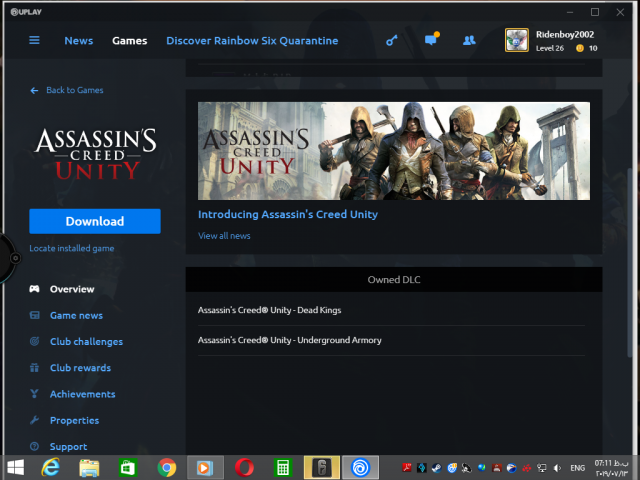Open the friends list icon

click(x=469, y=40)
